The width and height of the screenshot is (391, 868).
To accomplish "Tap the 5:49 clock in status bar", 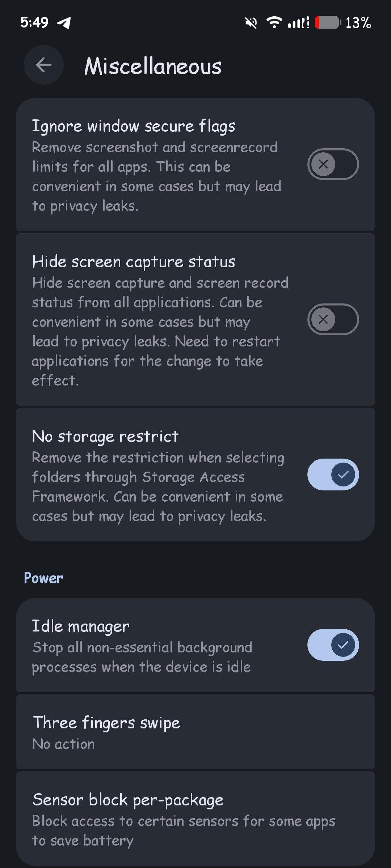I will click(34, 23).
